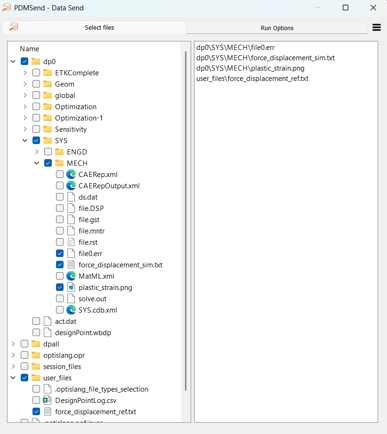
Task: Check the act.dat checkbox
Action: (x=36, y=321)
